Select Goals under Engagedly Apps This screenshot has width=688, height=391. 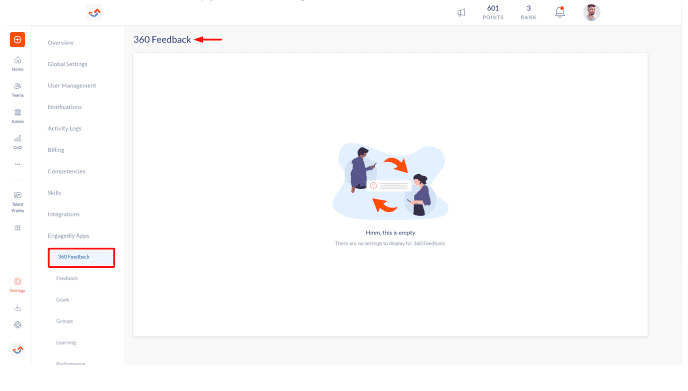[62, 300]
